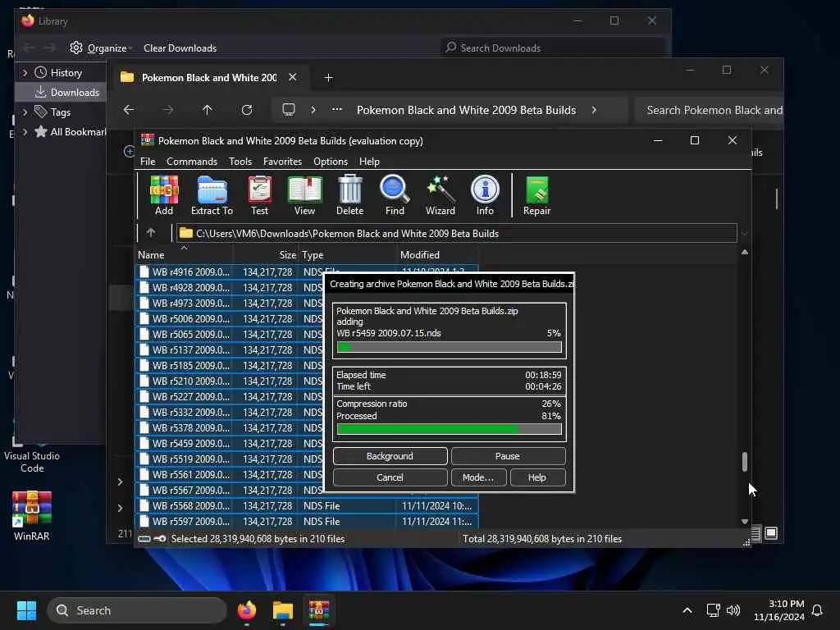Launch the Wizard wand tool
The width and height of the screenshot is (840, 630).
point(441,195)
